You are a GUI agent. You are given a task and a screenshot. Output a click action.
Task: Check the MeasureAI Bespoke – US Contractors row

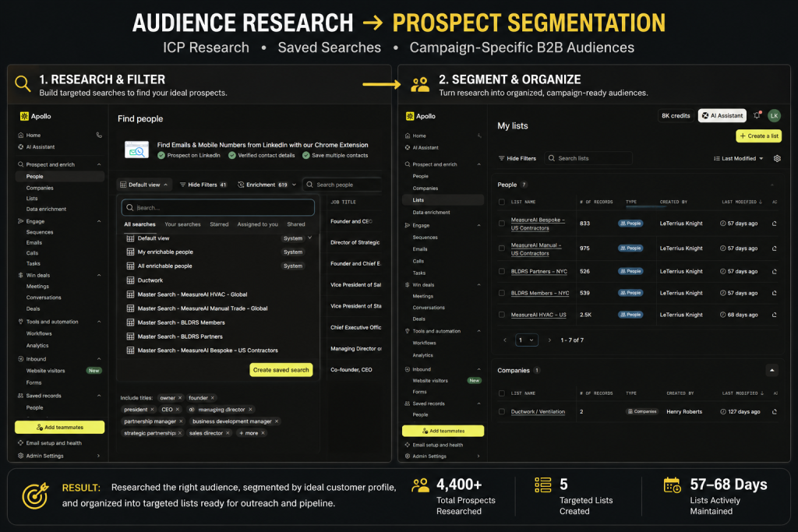502,224
